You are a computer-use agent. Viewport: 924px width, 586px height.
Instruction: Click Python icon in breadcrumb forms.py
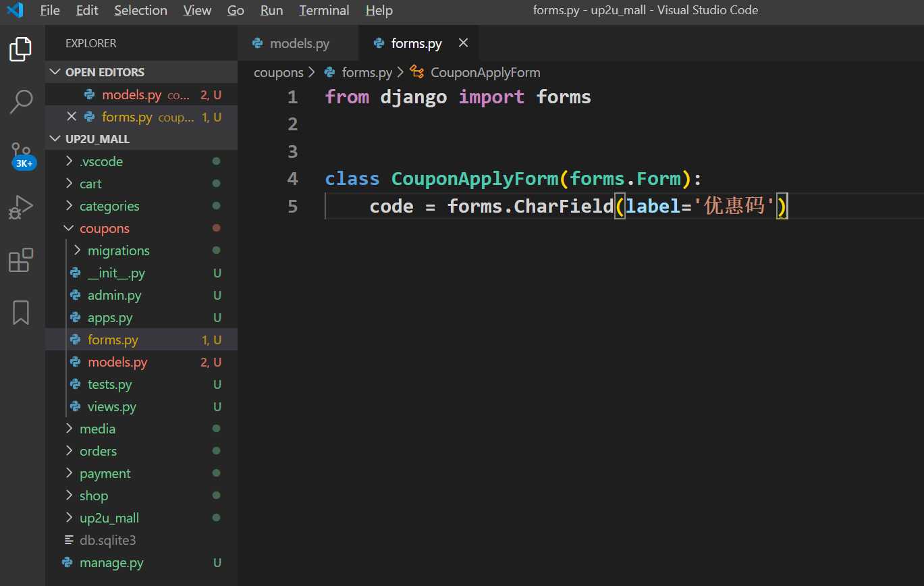point(329,72)
